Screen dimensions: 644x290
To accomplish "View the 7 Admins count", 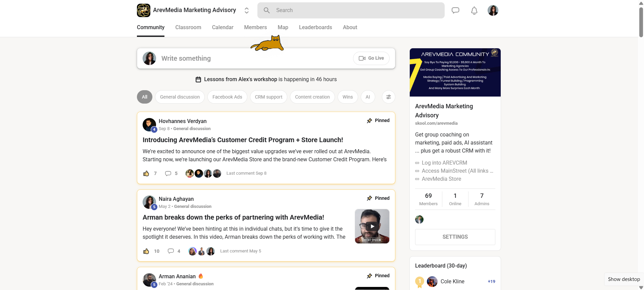I will tap(482, 199).
